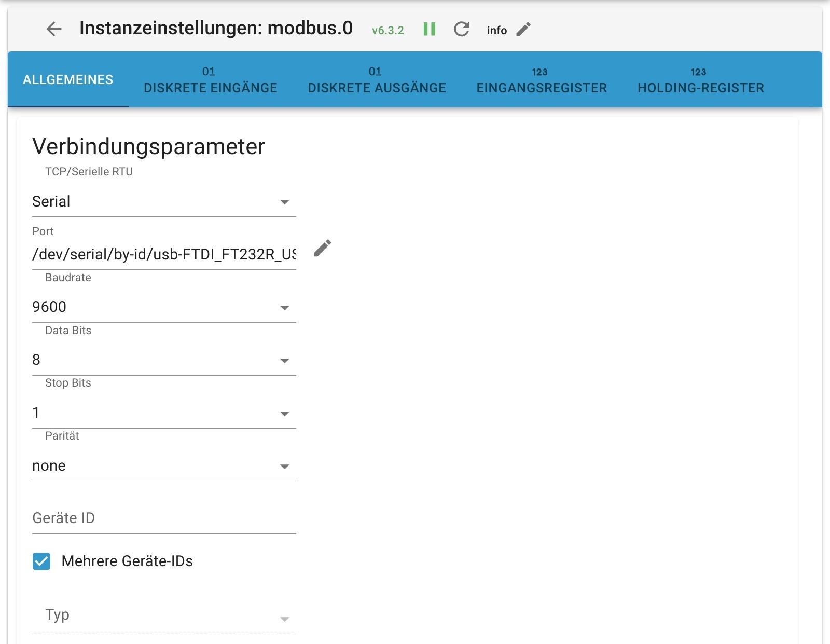Open the Baudrate dropdown showing 9600

tap(164, 307)
